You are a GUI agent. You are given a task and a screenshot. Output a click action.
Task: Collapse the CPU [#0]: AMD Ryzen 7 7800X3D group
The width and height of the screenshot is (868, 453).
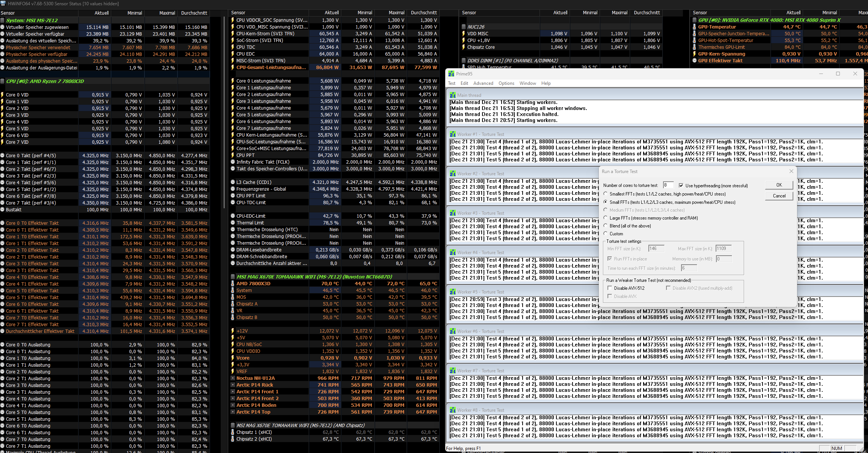3,81
